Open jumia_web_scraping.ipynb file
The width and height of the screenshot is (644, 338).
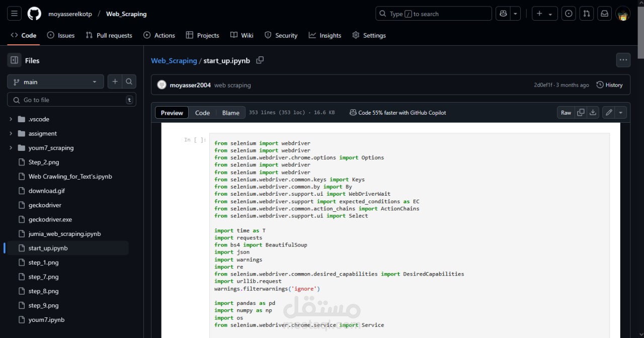65,234
